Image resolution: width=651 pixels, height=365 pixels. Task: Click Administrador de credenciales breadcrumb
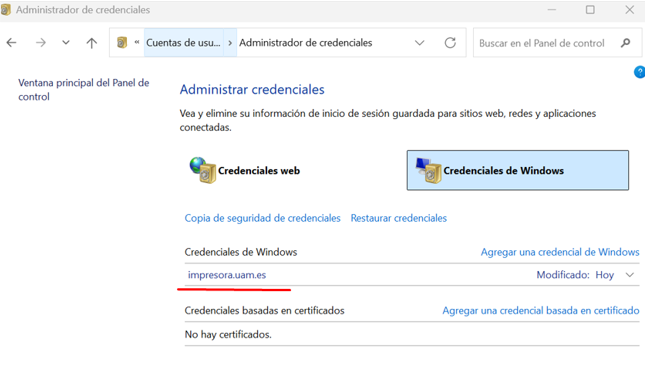click(306, 43)
